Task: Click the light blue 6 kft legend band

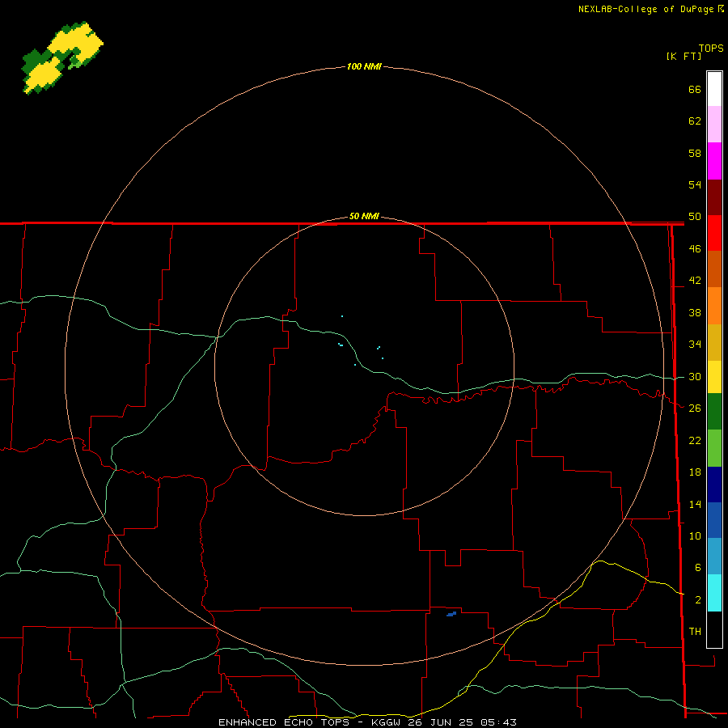Action: pos(714,557)
